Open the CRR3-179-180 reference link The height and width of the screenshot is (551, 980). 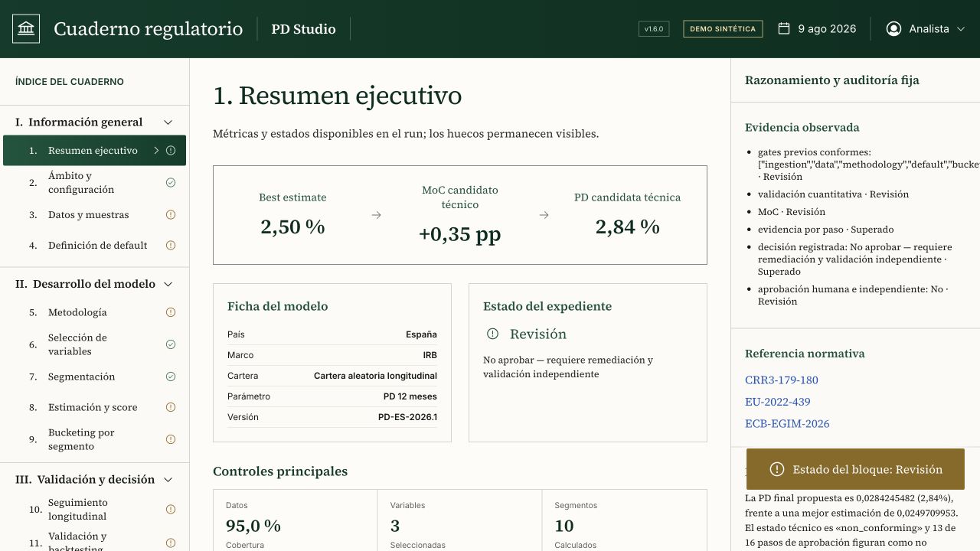(782, 380)
